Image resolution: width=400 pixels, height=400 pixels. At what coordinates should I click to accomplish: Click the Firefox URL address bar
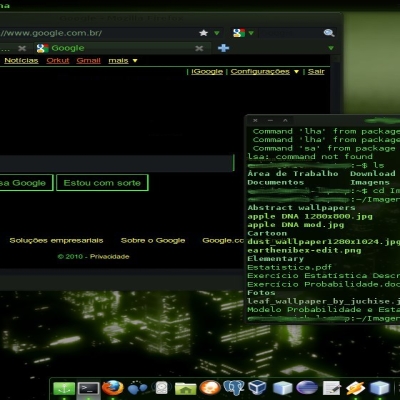pyautogui.click(x=97, y=33)
